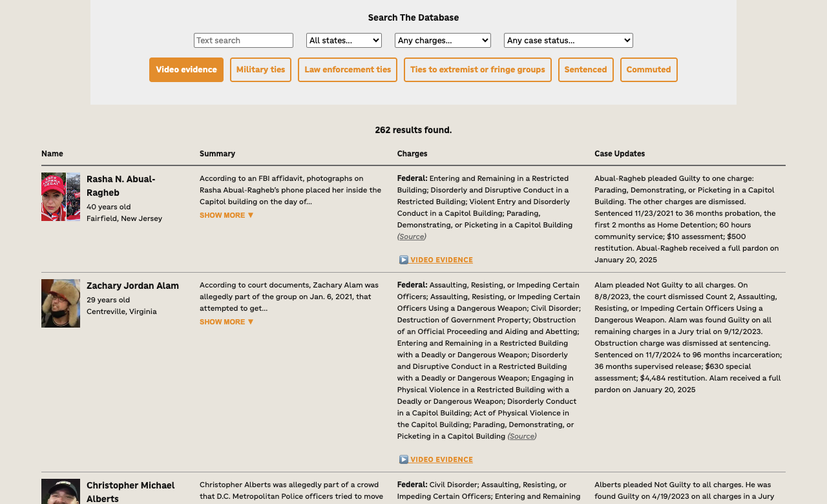Image resolution: width=827 pixels, height=504 pixels.
Task: Click the Search The Database heading
Action: click(413, 17)
